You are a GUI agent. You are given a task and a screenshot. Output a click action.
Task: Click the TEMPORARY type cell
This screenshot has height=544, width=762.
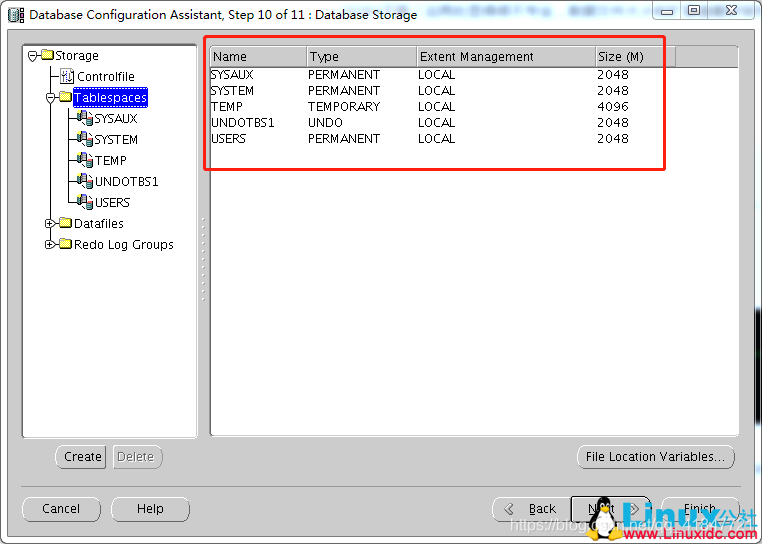click(x=344, y=107)
